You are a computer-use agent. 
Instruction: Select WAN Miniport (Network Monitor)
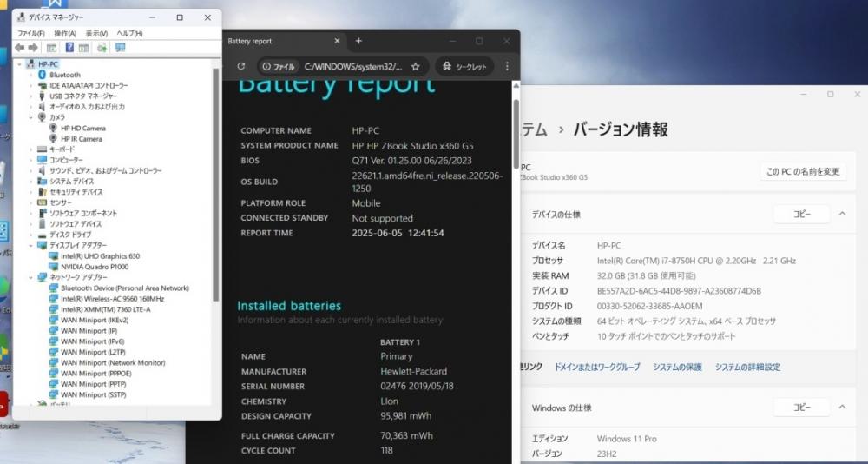(x=113, y=362)
